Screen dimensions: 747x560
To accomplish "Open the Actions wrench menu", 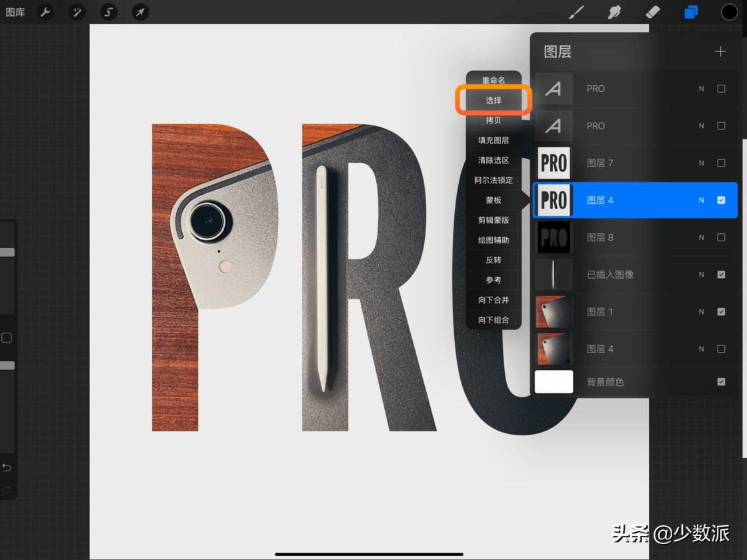I will pos(45,12).
